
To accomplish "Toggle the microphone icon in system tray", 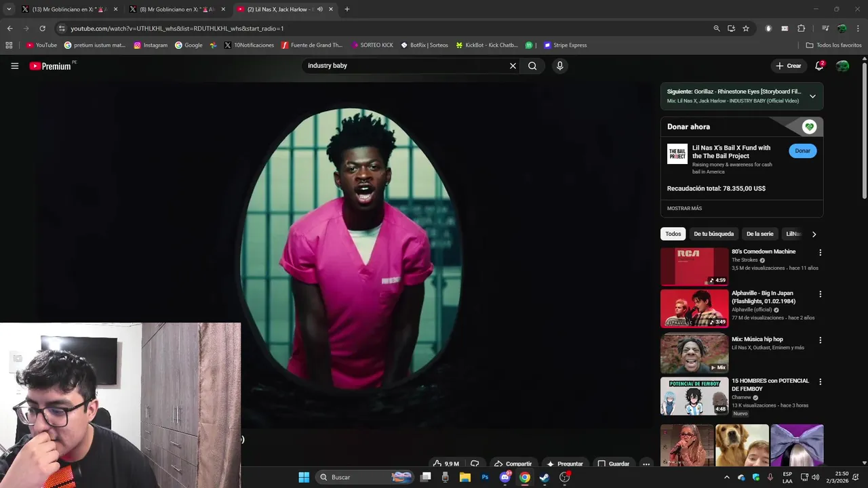I will tap(770, 477).
